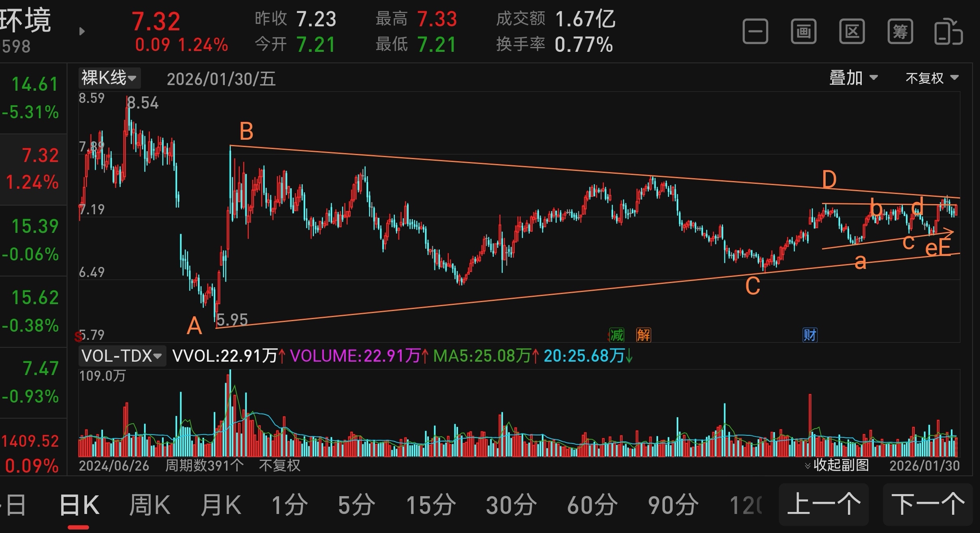
Task: Switch to the 周K tab
Action: 149,505
